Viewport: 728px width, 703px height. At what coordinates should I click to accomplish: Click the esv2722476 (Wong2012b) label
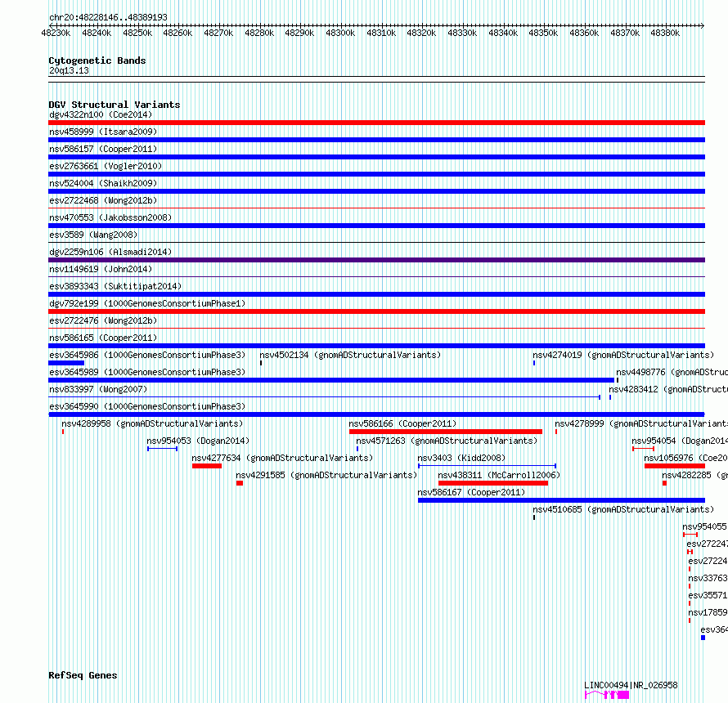103,320
